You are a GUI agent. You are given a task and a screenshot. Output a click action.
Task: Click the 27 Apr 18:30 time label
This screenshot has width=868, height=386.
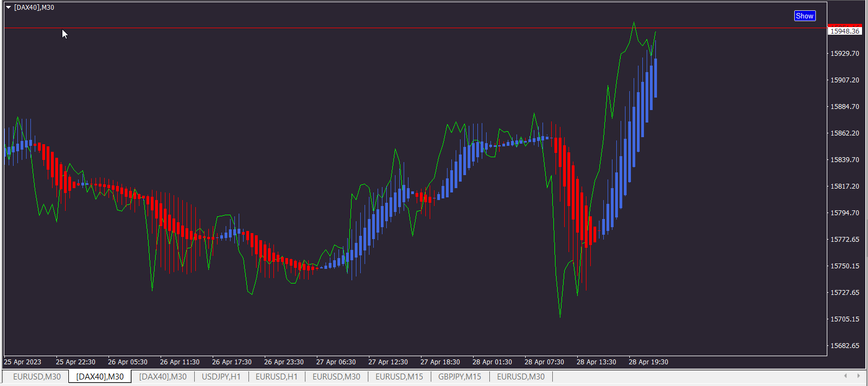[440, 362]
